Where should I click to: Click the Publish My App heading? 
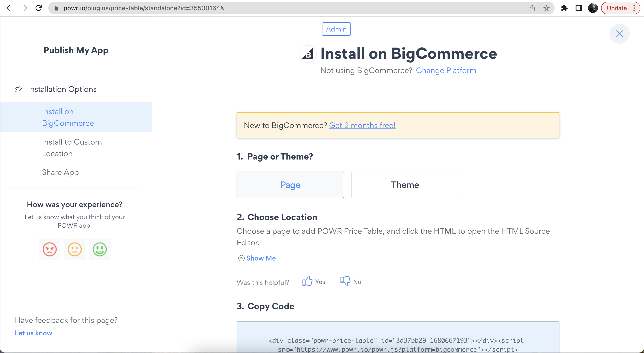point(76,50)
